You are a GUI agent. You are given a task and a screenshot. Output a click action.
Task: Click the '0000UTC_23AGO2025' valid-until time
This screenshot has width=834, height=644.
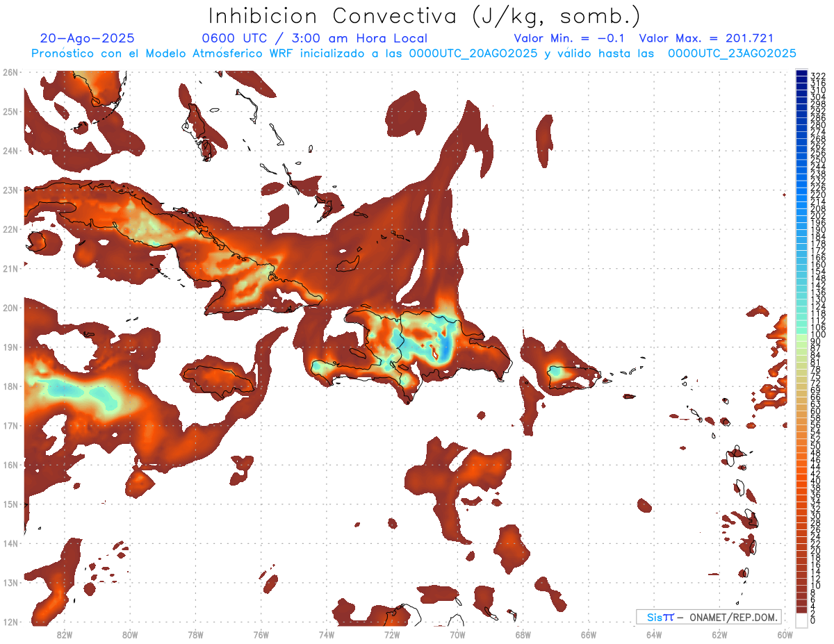pyautogui.click(x=732, y=53)
